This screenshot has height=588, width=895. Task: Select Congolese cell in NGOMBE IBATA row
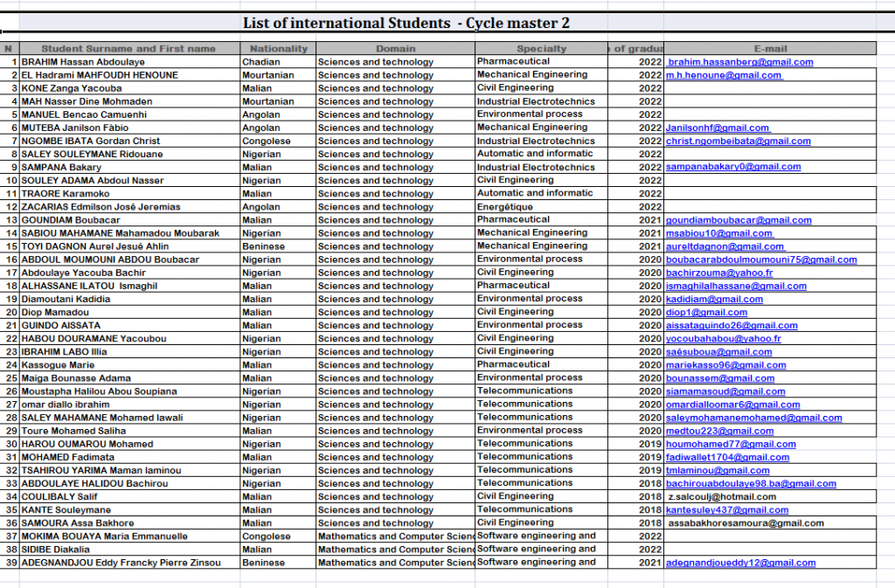tap(278, 141)
